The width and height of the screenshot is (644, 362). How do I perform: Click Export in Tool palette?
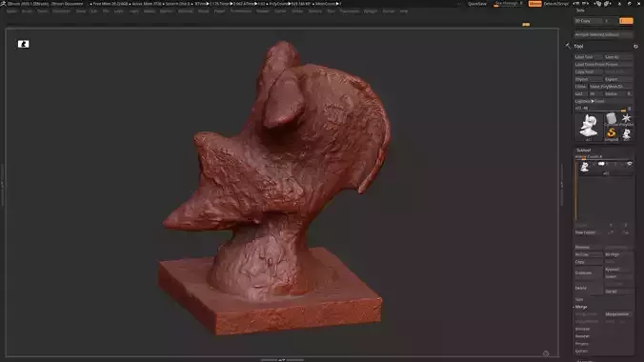coord(618,79)
